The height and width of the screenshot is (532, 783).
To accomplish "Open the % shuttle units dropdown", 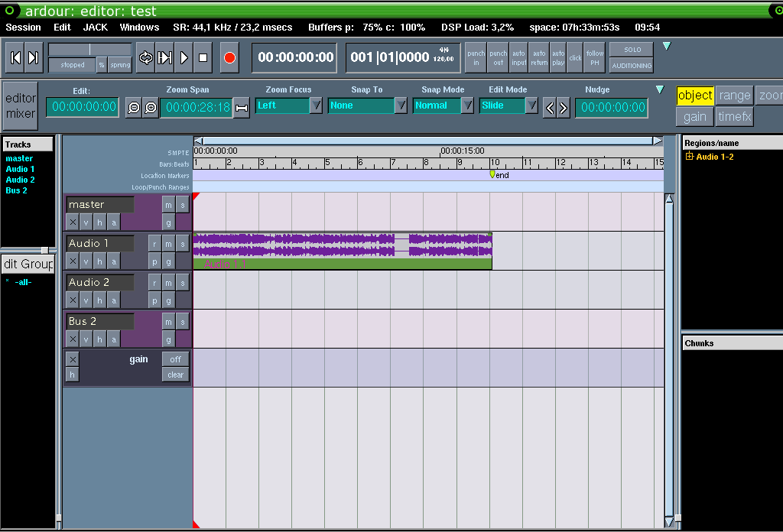I will (102, 65).
